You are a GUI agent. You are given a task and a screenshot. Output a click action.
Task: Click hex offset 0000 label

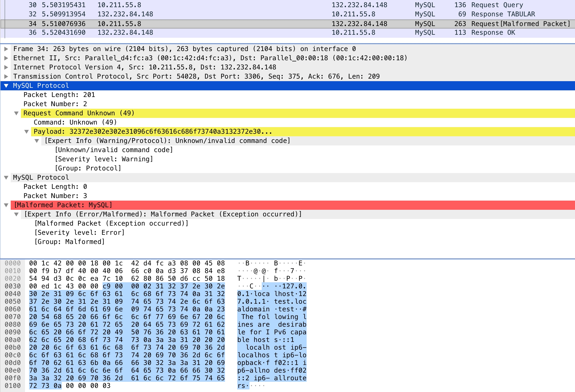point(13,263)
